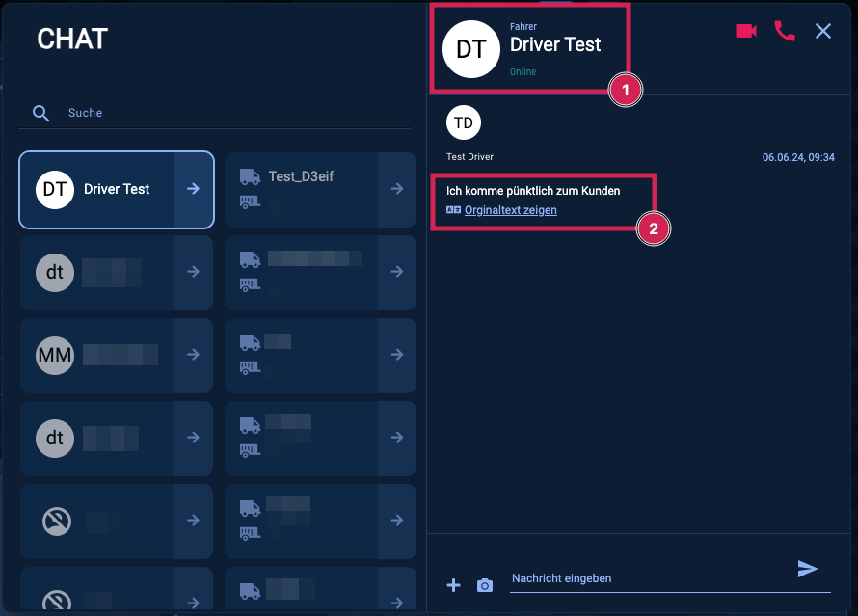Show original text via Orginaltext zeigen link
The height and width of the screenshot is (616, 858).
coord(510,210)
